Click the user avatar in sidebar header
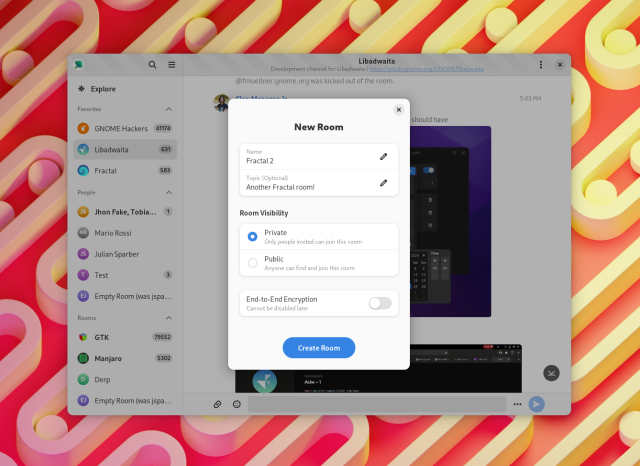 [x=78, y=64]
